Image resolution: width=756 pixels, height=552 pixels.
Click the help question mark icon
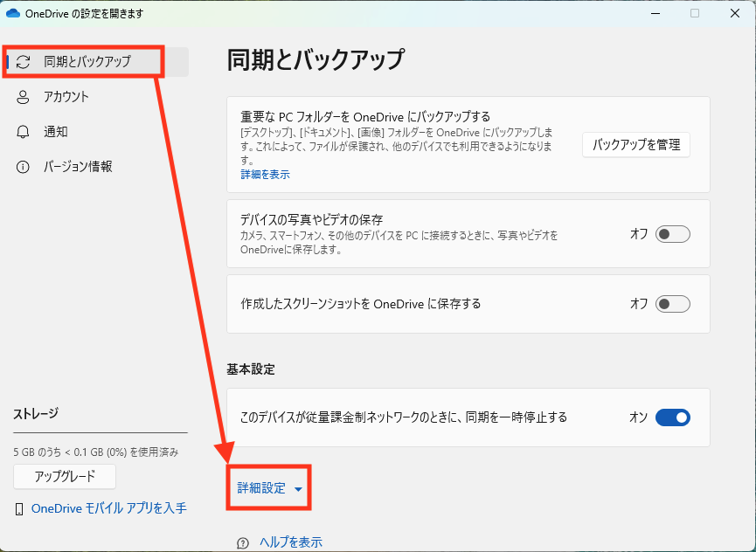click(x=243, y=543)
